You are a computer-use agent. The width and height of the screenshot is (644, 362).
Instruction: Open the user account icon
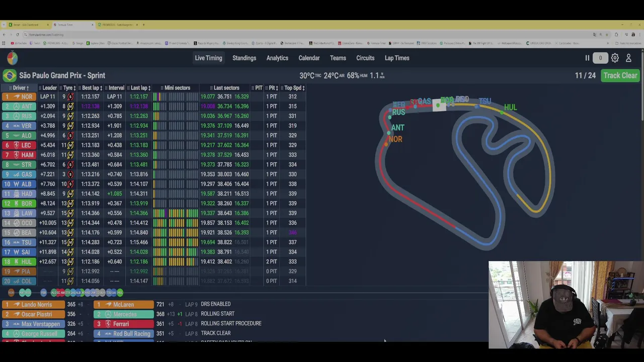(628, 58)
